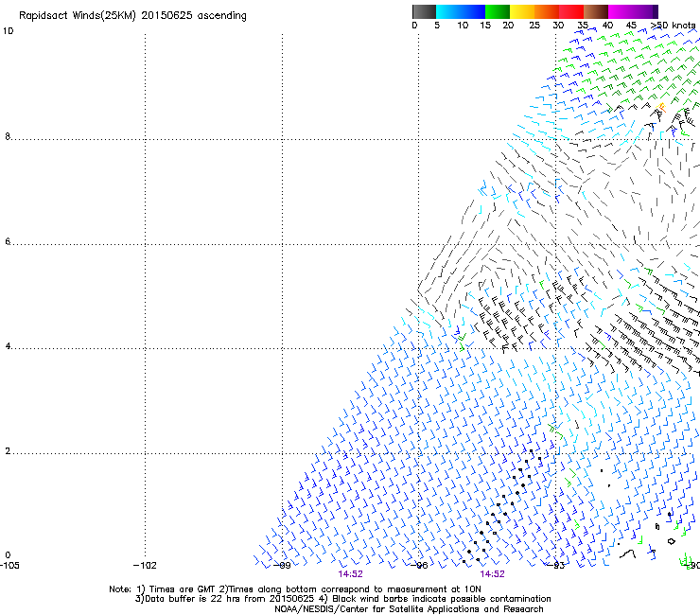Screen dimensions: 700x615
Task: Click the latitude label 6
Action: [8, 241]
